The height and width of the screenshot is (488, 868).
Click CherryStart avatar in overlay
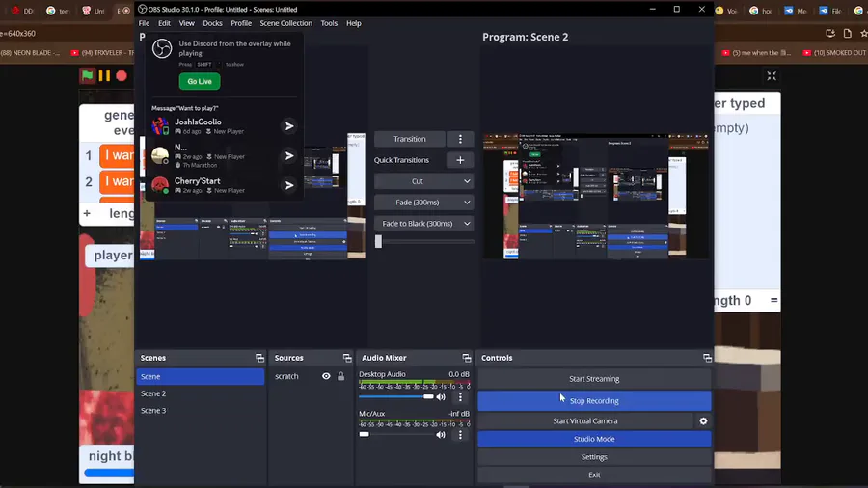tap(160, 185)
